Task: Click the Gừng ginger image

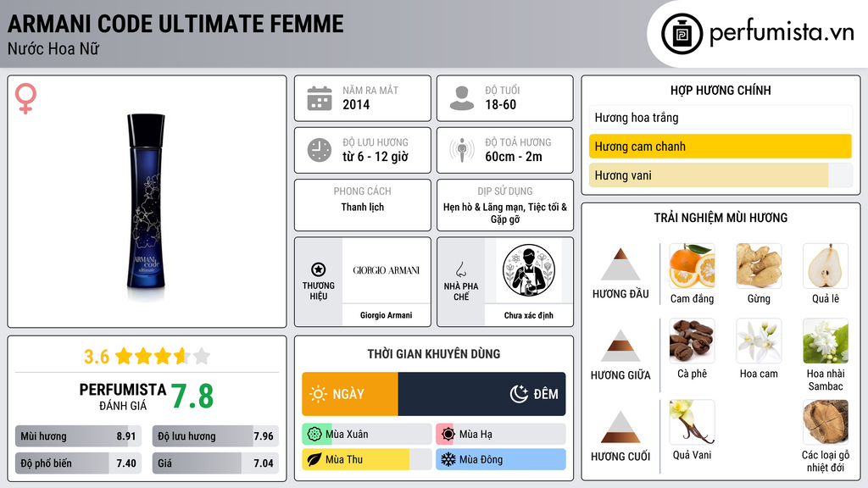Action: [759, 266]
